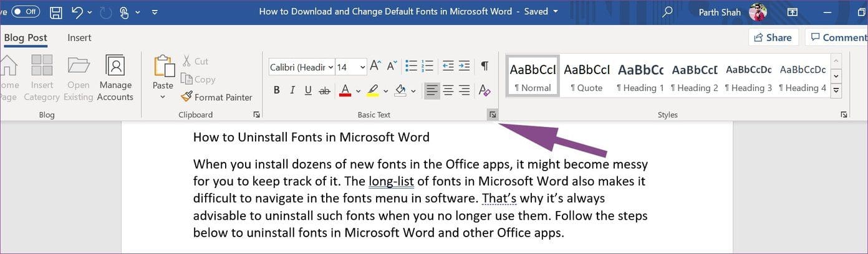This screenshot has width=868, height=254.
Task: Open the undo history dropdown arrow
Action: (90, 12)
